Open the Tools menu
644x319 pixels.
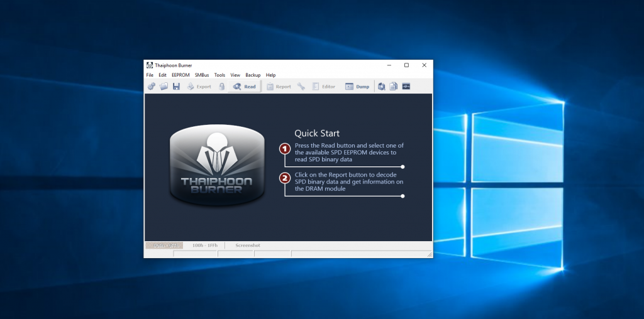219,75
